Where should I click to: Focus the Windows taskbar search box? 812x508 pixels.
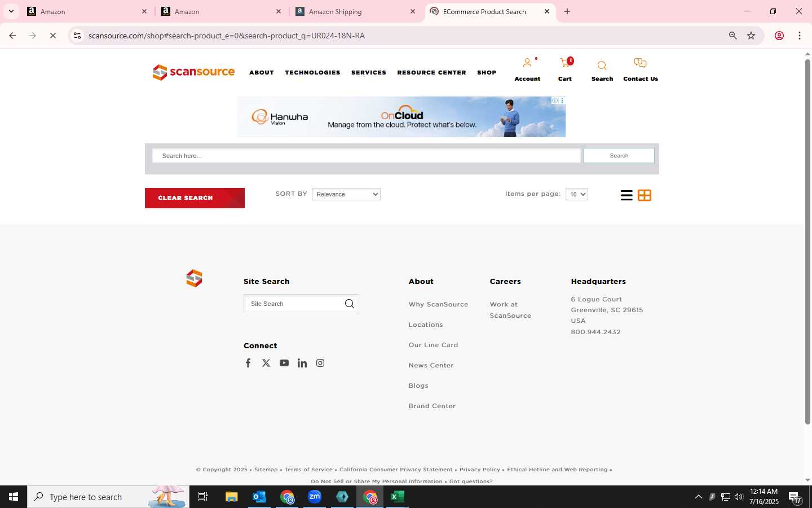click(x=108, y=497)
